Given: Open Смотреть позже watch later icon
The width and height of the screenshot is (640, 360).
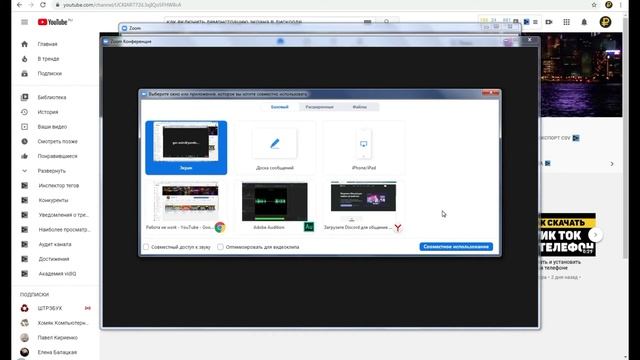Looking at the screenshot, I should 24,141.
